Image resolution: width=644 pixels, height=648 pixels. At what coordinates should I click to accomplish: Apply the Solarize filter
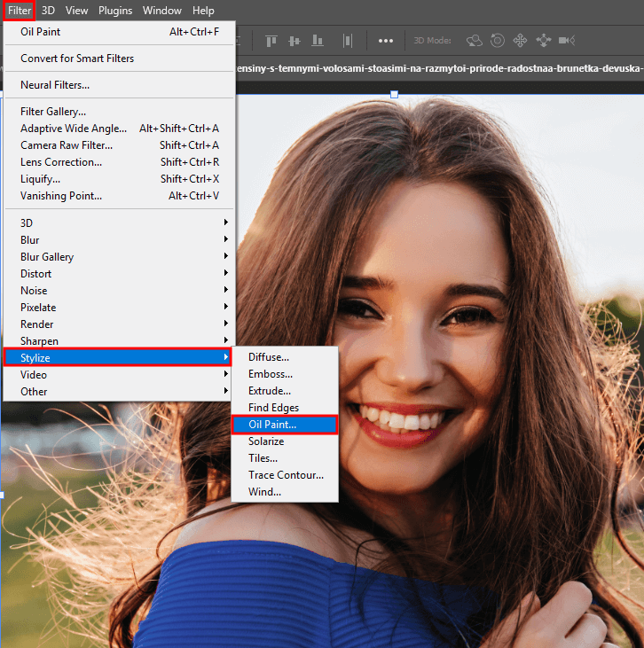click(285, 441)
